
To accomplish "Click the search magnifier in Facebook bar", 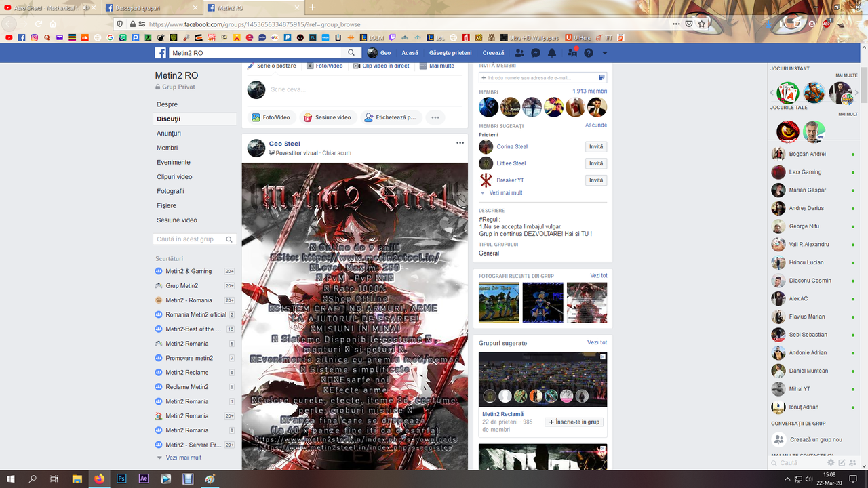I will tap(351, 53).
